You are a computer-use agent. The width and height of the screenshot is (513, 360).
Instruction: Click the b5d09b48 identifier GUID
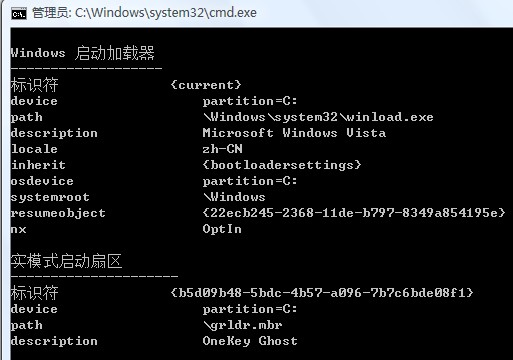click(322, 293)
